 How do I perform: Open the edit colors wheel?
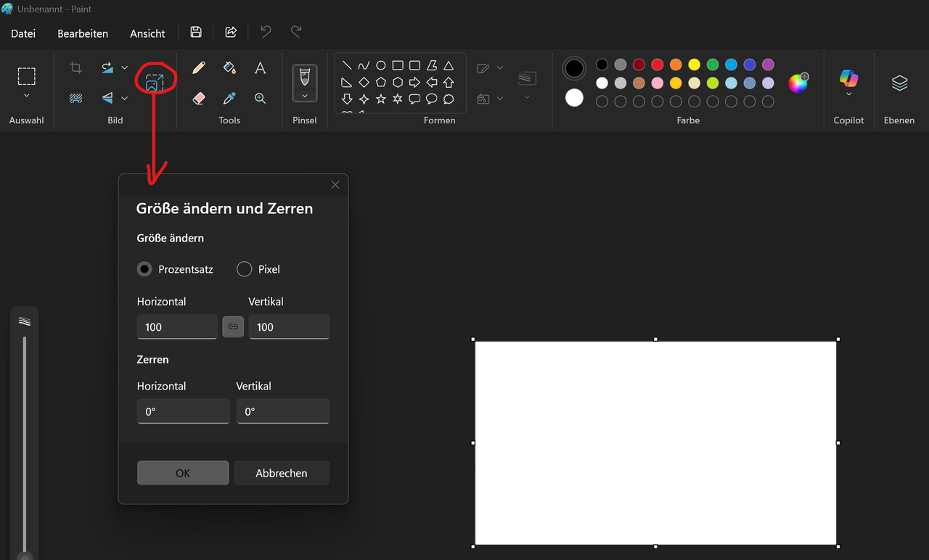point(798,83)
